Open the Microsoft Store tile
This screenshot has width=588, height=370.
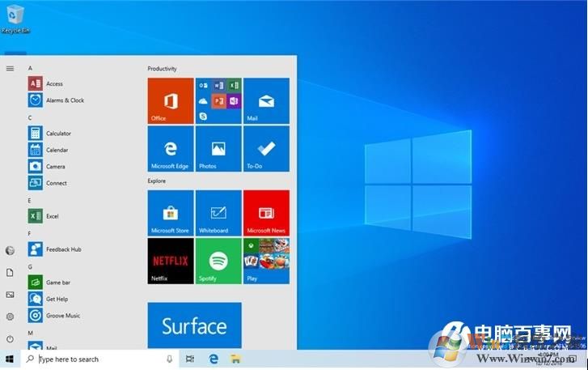point(171,213)
